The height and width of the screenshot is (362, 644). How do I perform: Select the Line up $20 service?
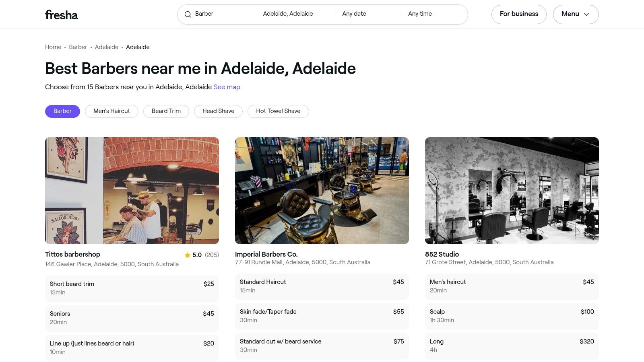132,348
